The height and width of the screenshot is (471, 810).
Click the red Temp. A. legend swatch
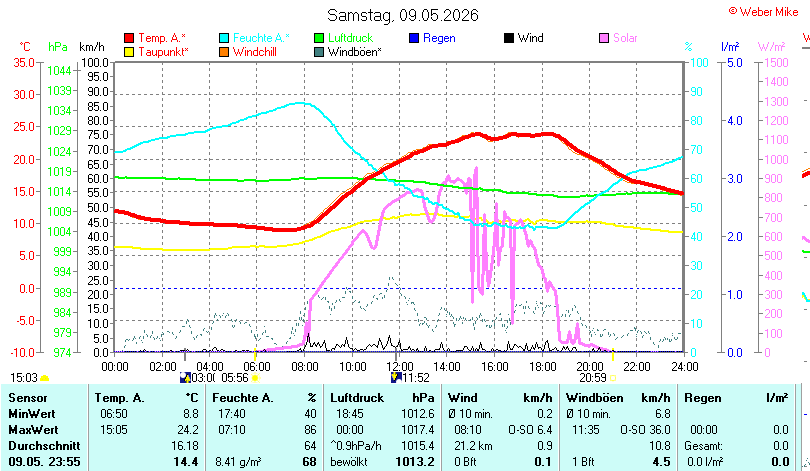click(x=129, y=38)
